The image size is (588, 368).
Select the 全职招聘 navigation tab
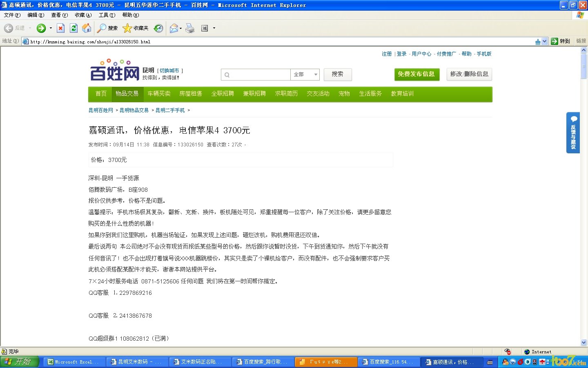click(x=223, y=94)
